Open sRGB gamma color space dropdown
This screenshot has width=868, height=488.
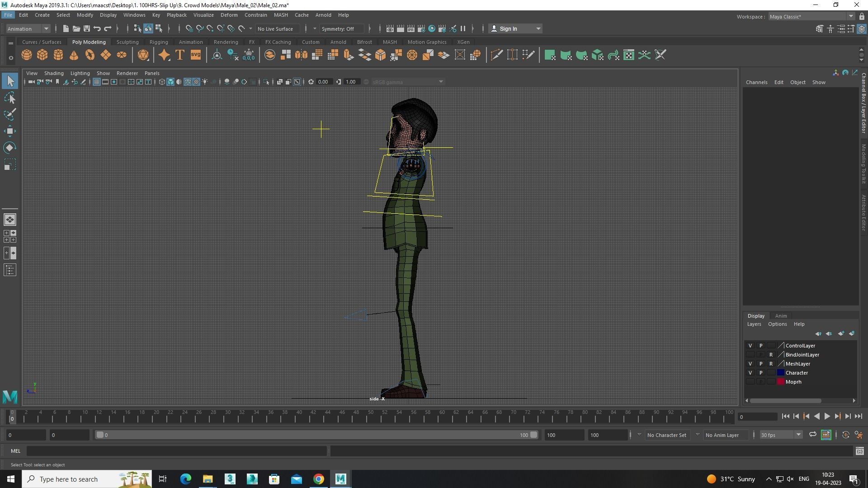(407, 82)
